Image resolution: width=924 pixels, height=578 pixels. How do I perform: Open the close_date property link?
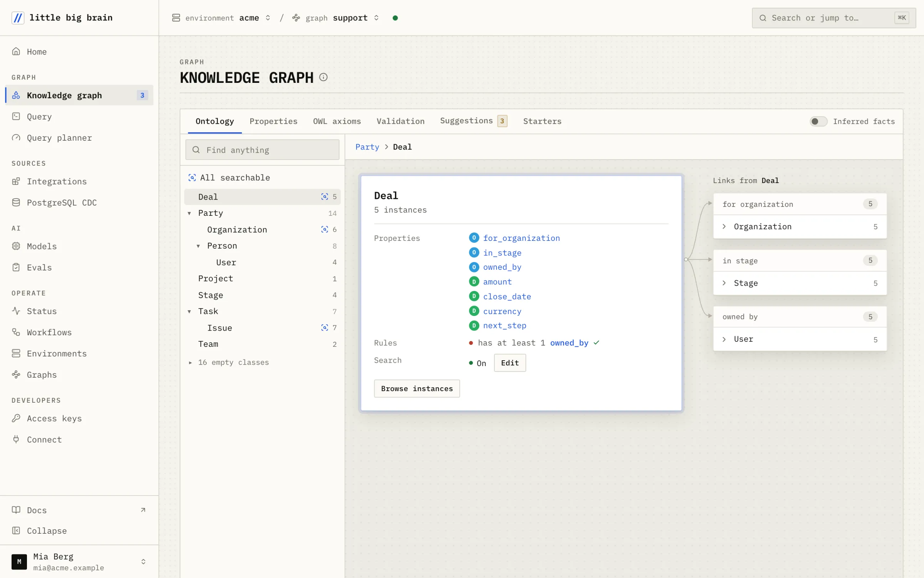(507, 296)
